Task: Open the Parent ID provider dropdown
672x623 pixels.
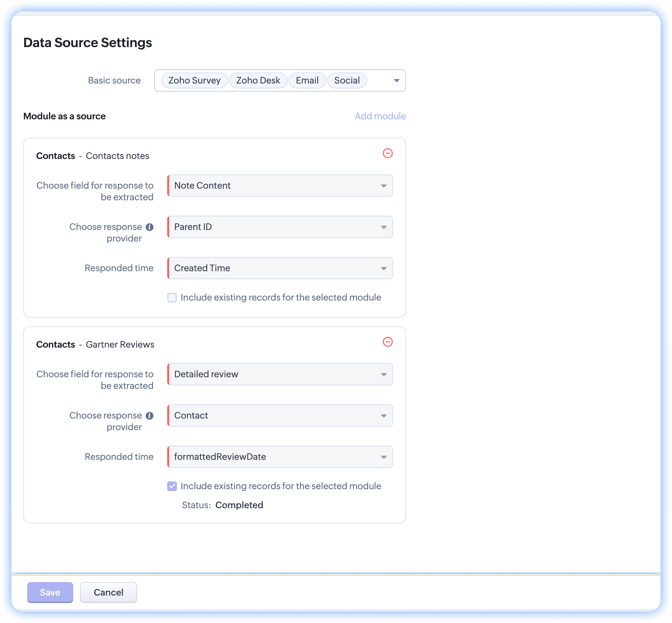Action: pos(280,227)
